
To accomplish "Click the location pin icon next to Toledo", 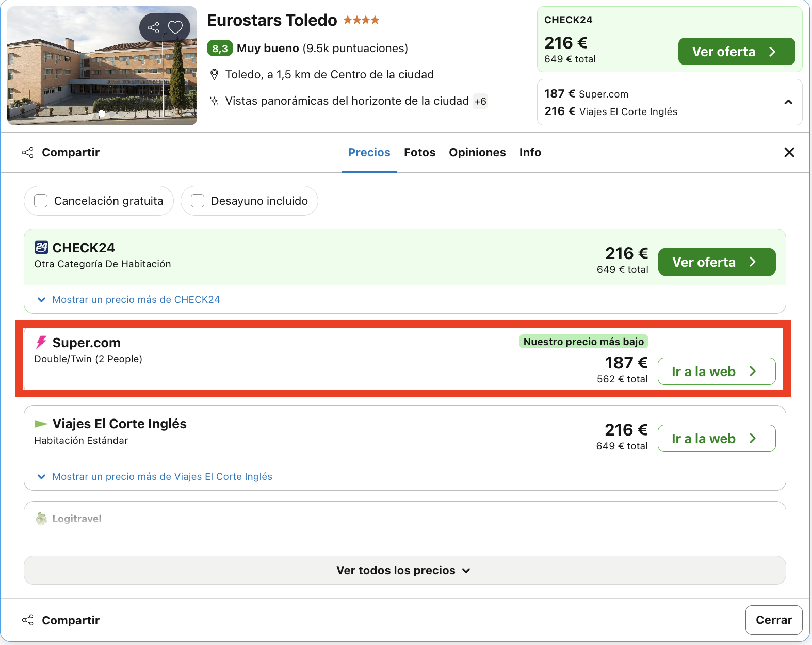I will click(215, 75).
